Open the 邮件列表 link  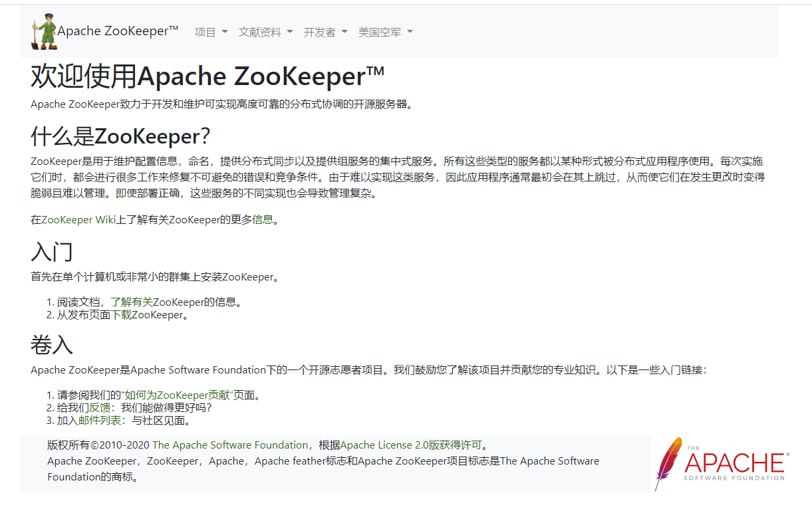coord(100,420)
